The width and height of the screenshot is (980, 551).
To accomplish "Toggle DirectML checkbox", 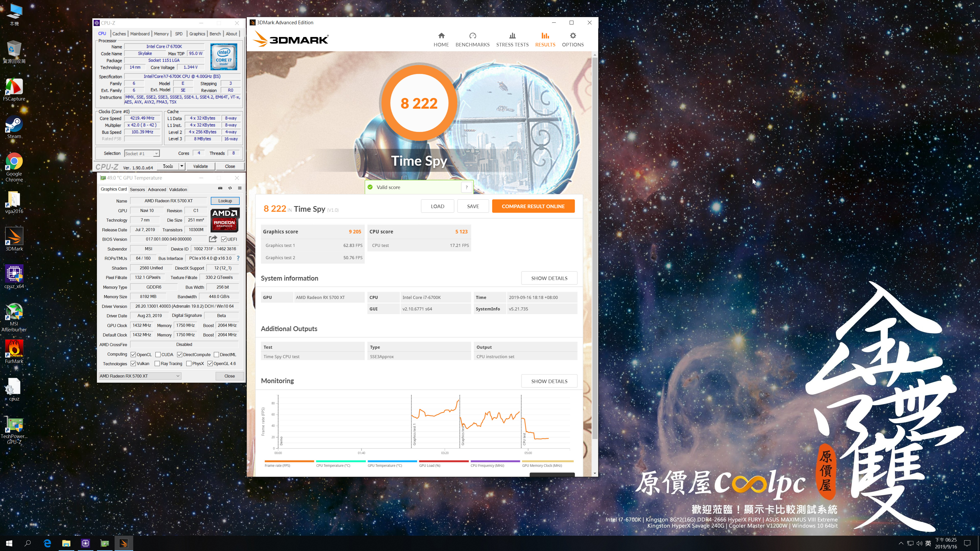I will click(x=216, y=354).
